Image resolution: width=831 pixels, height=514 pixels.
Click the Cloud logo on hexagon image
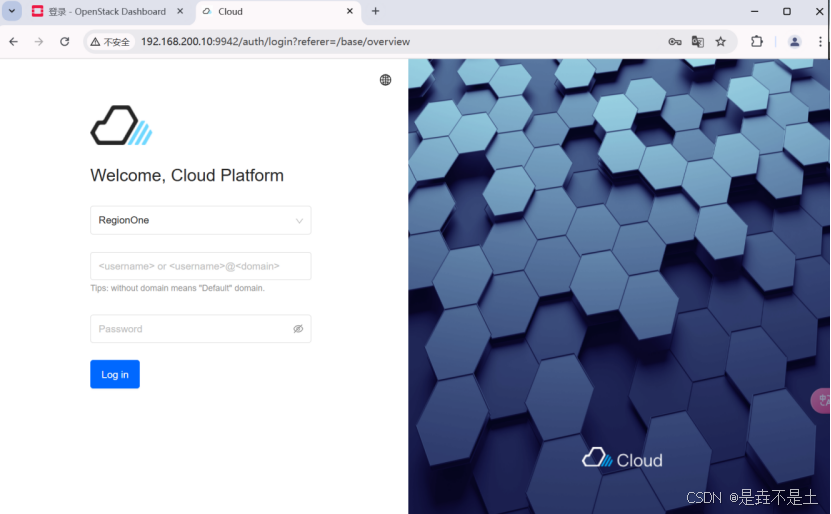[x=622, y=459]
